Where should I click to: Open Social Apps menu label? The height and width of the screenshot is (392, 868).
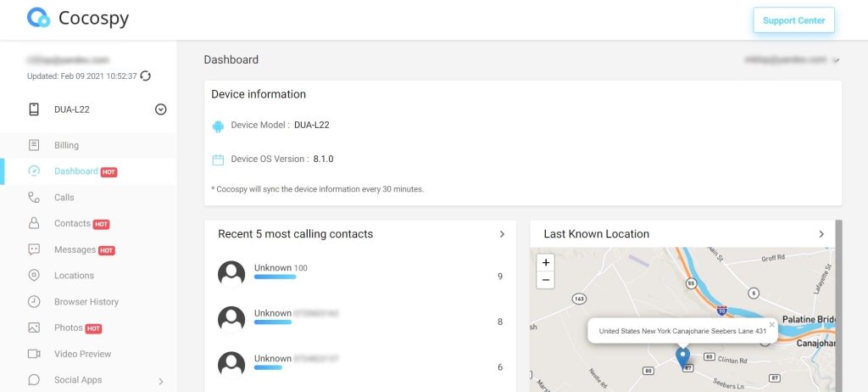pos(78,380)
